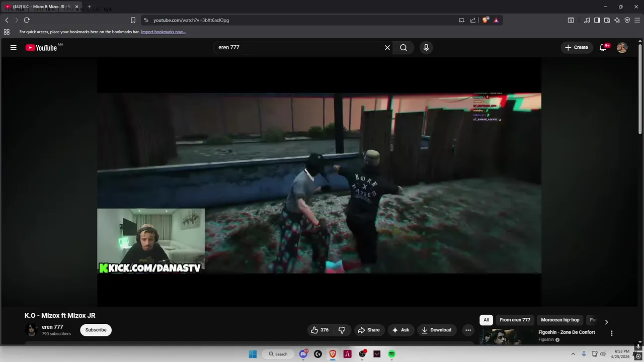644x362 pixels.
Task: Ask about this video
Action: pyautogui.click(x=400, y=330)
